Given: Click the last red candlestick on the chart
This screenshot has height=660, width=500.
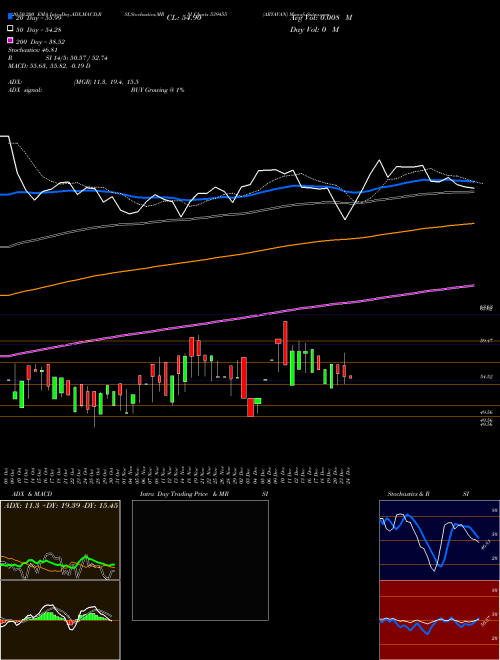Looking at the screenshot, I should tap(350, 377).
